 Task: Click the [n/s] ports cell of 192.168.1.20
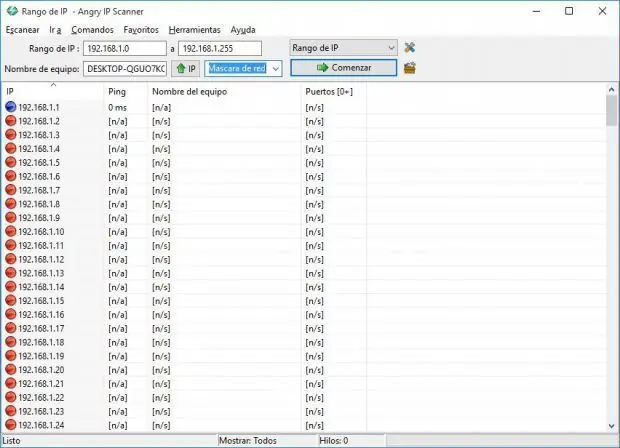[314, 370]
